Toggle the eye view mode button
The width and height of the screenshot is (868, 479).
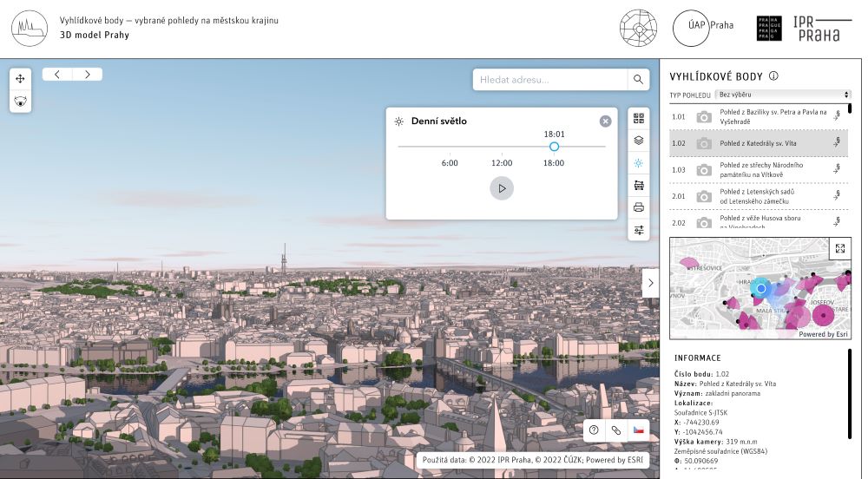(21, 102)
